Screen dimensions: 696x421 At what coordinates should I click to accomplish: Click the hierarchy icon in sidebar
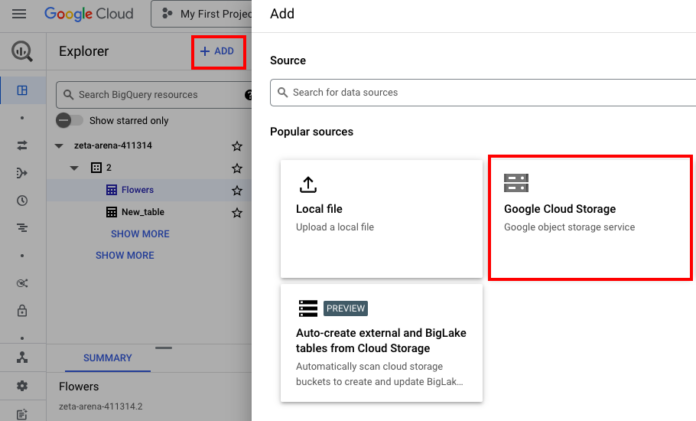pos(22,357)
